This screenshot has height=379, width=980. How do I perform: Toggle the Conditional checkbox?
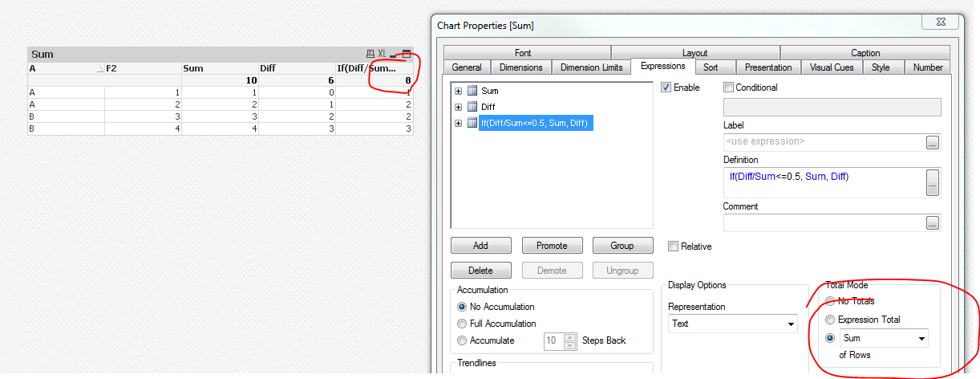click(x=728, y=87)
